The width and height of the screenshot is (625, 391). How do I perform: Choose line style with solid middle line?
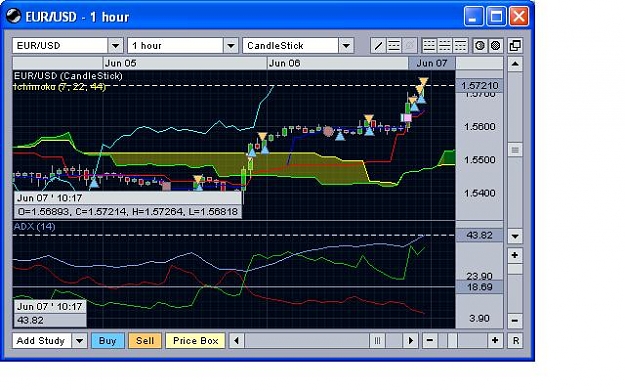pyautogui.click(x=444, y=46)
